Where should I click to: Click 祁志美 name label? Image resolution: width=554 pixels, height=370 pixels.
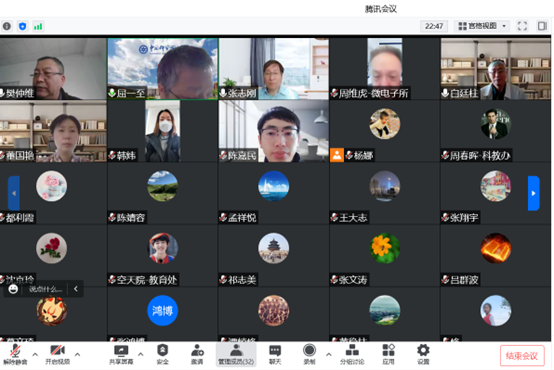point(242,280)
